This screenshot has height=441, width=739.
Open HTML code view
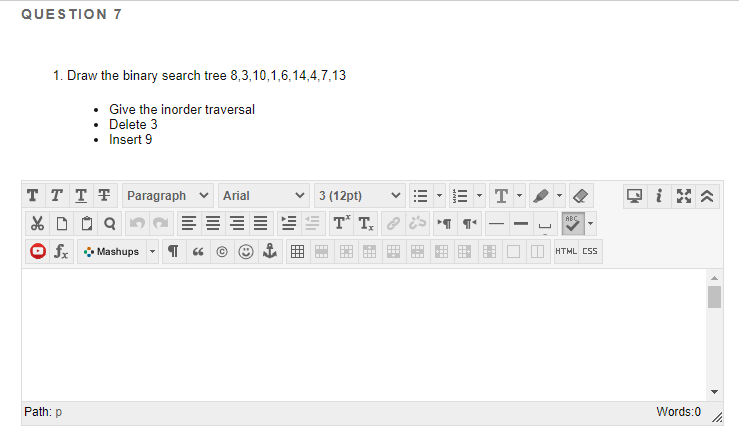(x=566, y=251)
